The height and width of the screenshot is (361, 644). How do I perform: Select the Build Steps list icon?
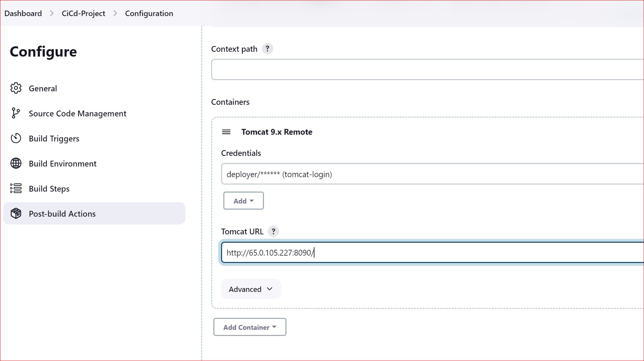click(x=15, y=188)
